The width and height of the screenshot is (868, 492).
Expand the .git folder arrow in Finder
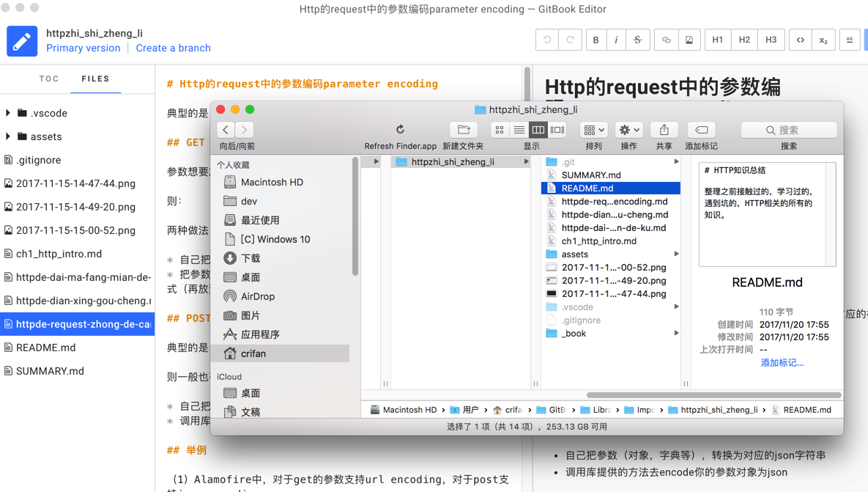pyautogui.click(x=676, y=162)
